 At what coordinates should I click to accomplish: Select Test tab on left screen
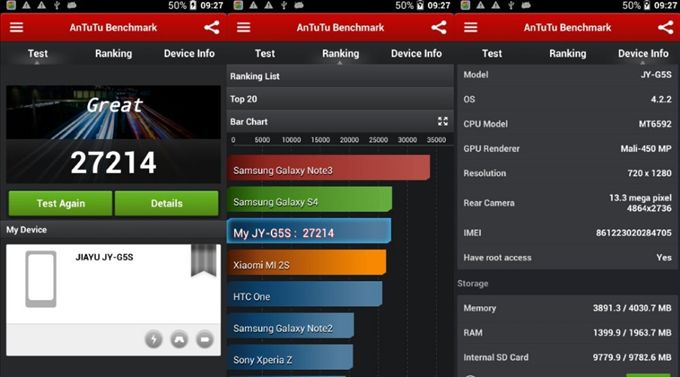click(x=38, y=53)
